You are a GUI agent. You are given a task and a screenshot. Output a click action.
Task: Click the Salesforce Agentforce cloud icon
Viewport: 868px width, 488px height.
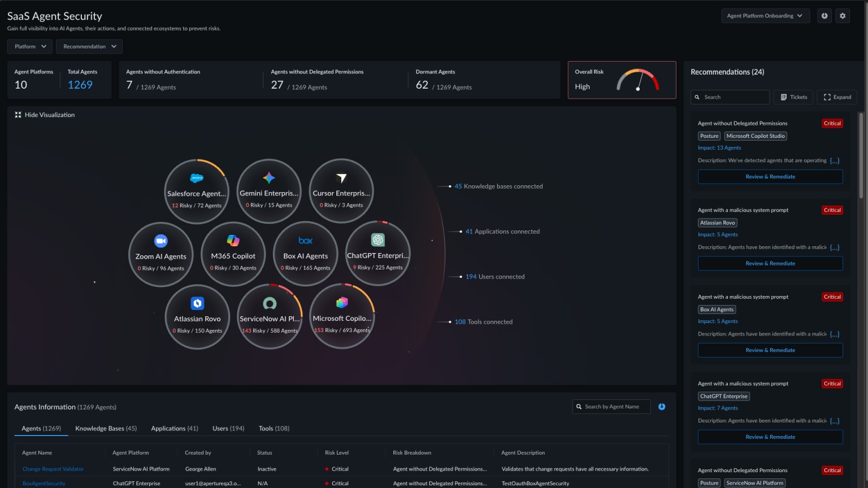coord(197,178)
